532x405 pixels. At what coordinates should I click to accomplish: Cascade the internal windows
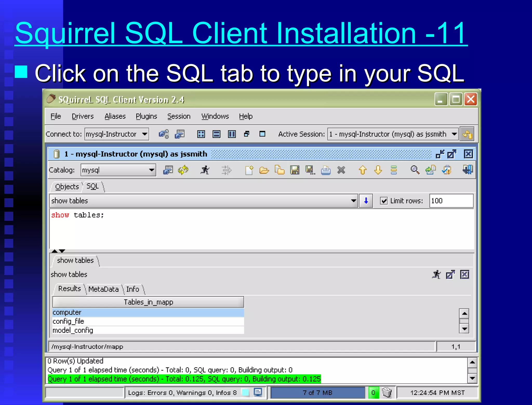[x=247, y=134]
